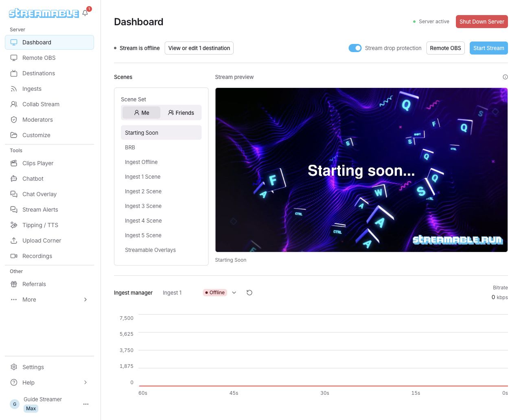Click the Moderators shield icon
This screenshot has height=420, width=521.
14,120
